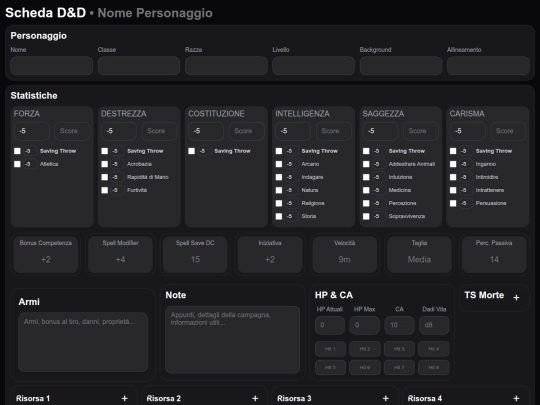This screenshot has width=540, height=405.
Task: Focus the Background text field
Action: (401, 65)
